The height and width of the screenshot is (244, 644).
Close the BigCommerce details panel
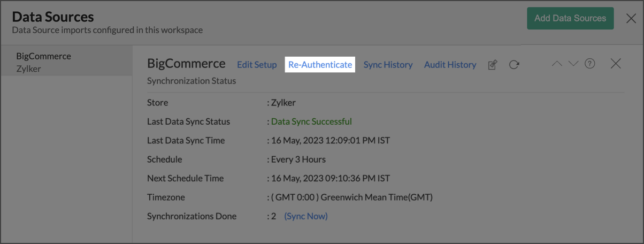616,64
